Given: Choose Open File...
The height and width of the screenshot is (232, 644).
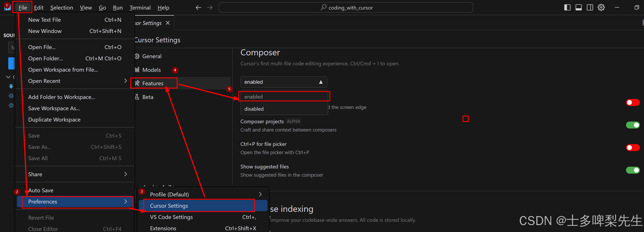Looking at the screenshot, I should [75, 47].
